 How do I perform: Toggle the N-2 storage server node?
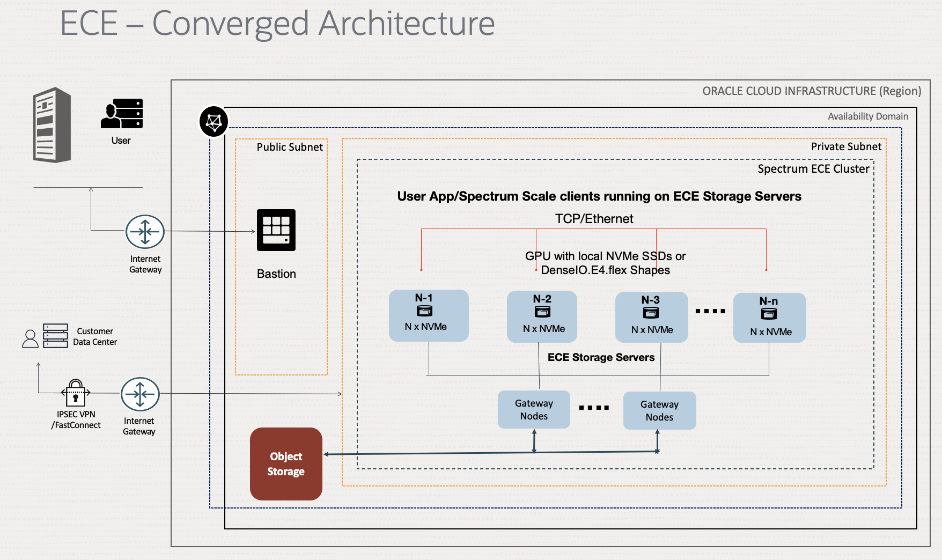click(x=542, y=316)
